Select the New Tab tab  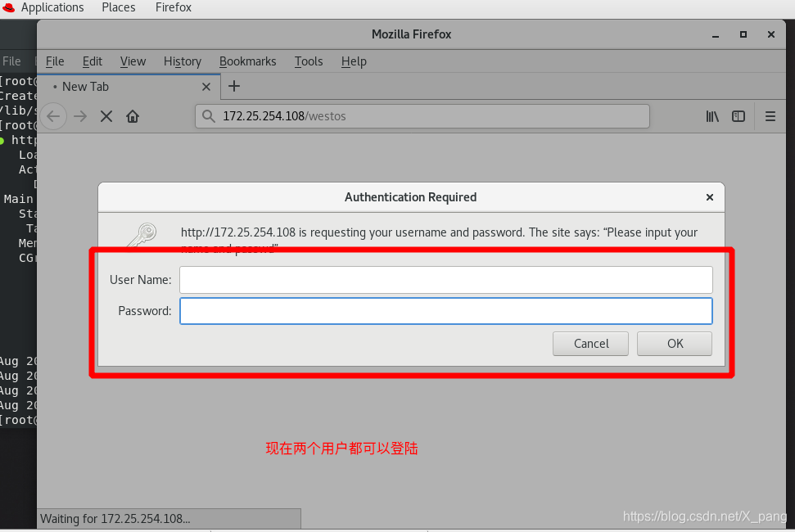click(x=129, y=87)
